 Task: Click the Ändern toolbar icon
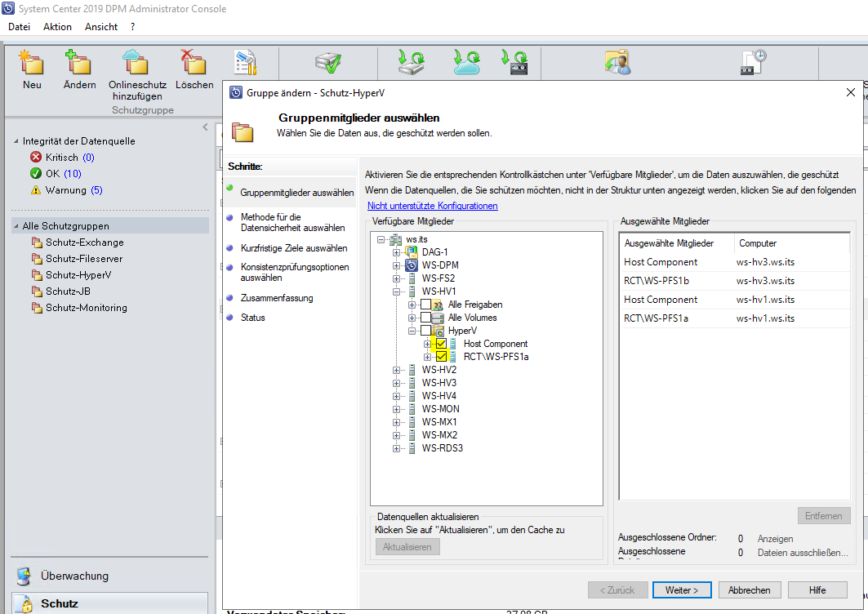click(x=79, y=62)
